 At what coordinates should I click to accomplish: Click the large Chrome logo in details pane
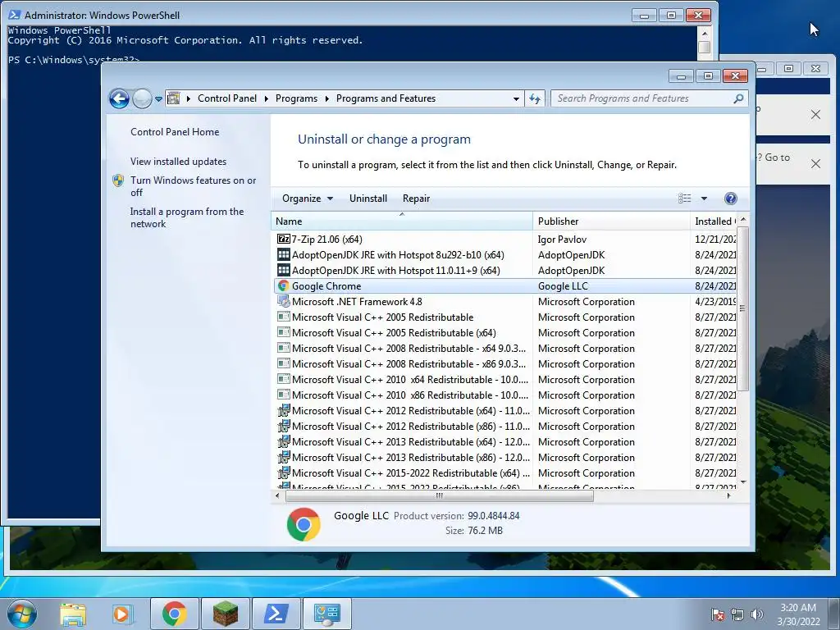[304, 524]
